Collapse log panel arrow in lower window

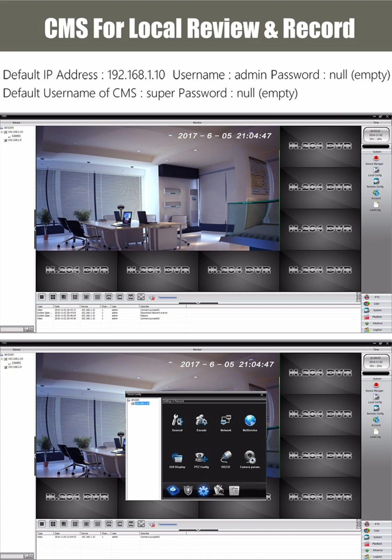pyautogui.click(x=198, y=530)
